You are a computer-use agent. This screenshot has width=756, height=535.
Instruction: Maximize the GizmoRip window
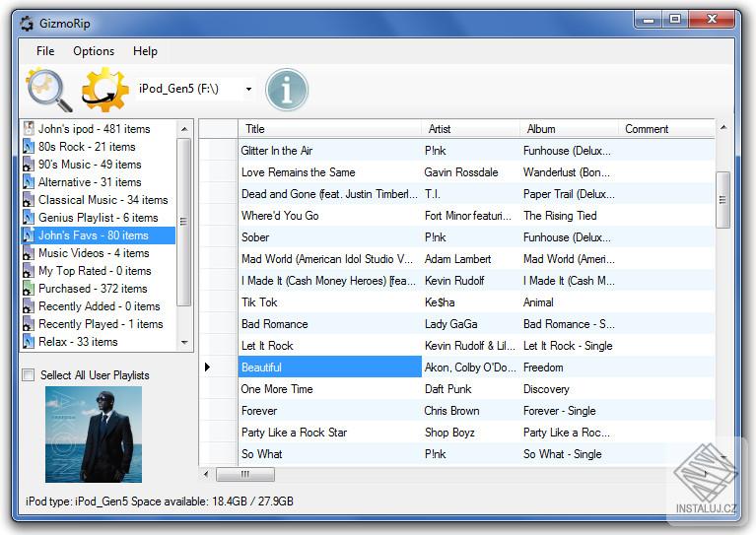(x=675, y=20)
